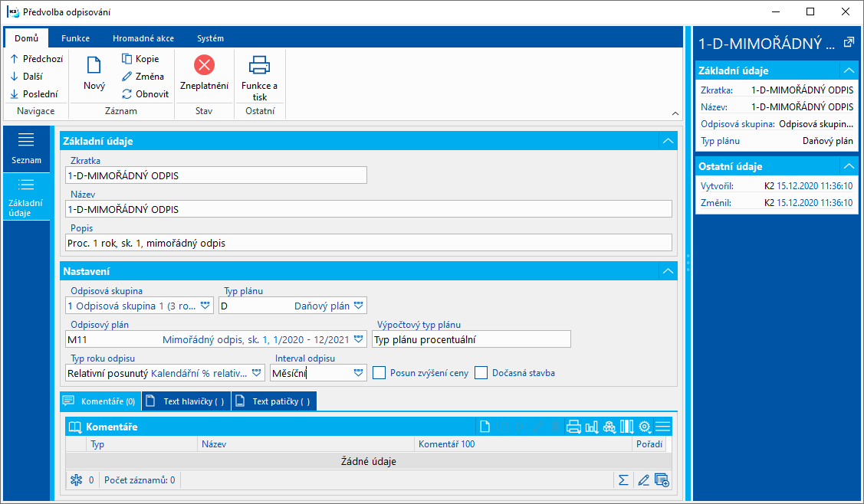
Task: Open Typ roku odpisu dropdown
Action: 256,373
